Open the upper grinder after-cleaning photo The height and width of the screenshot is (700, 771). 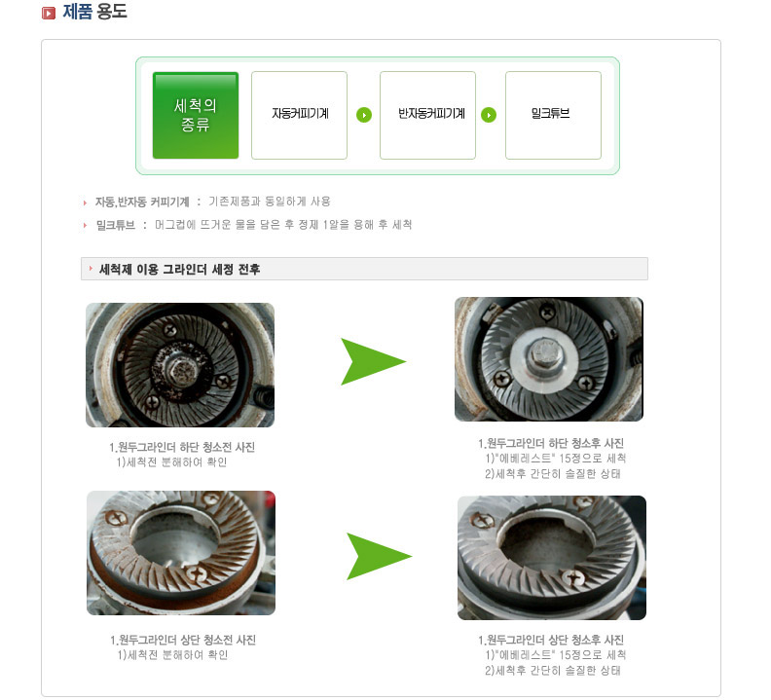pyautogui.click(x=552, y=558)
